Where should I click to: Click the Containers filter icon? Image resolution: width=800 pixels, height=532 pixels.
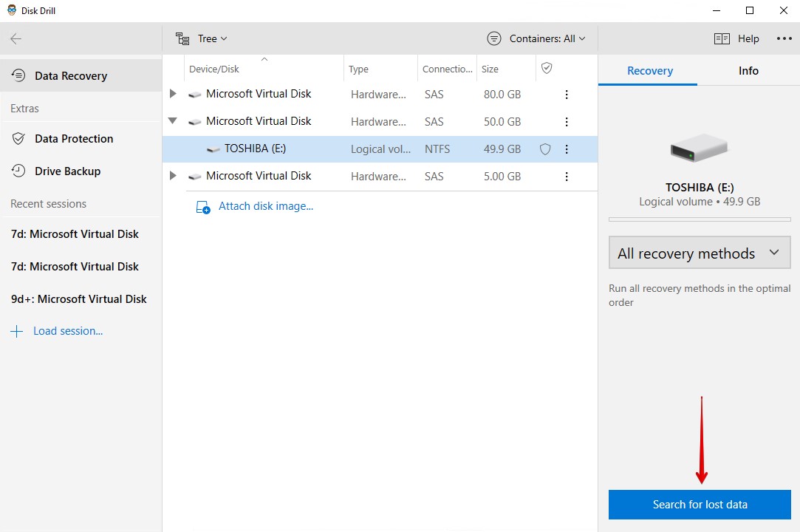(x=494, y=39)
